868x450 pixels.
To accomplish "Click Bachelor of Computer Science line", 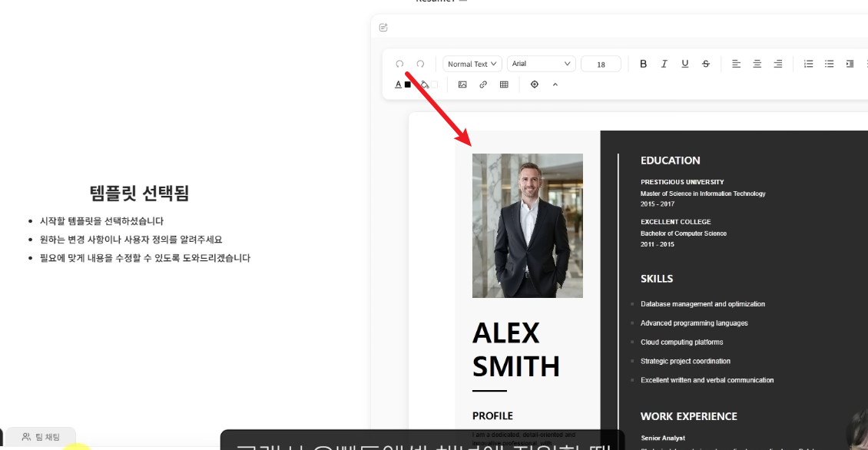I will tap(684, 233).
